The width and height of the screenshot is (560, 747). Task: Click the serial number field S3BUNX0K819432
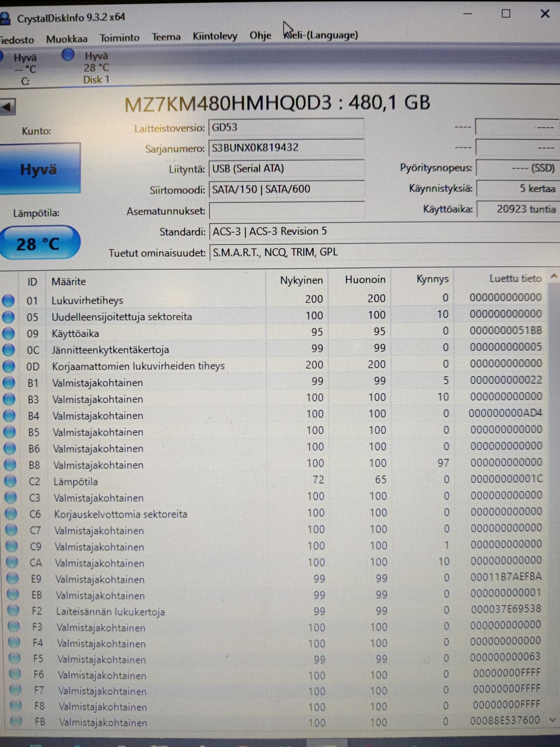286,148
